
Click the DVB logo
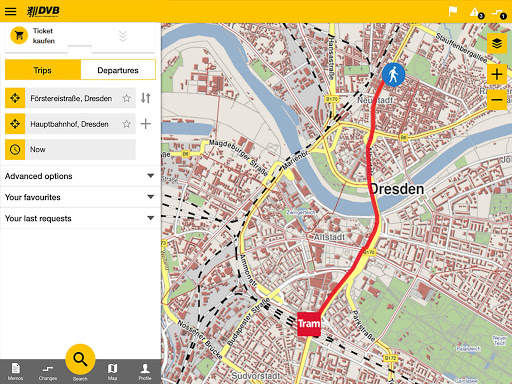tap(43, 11)
